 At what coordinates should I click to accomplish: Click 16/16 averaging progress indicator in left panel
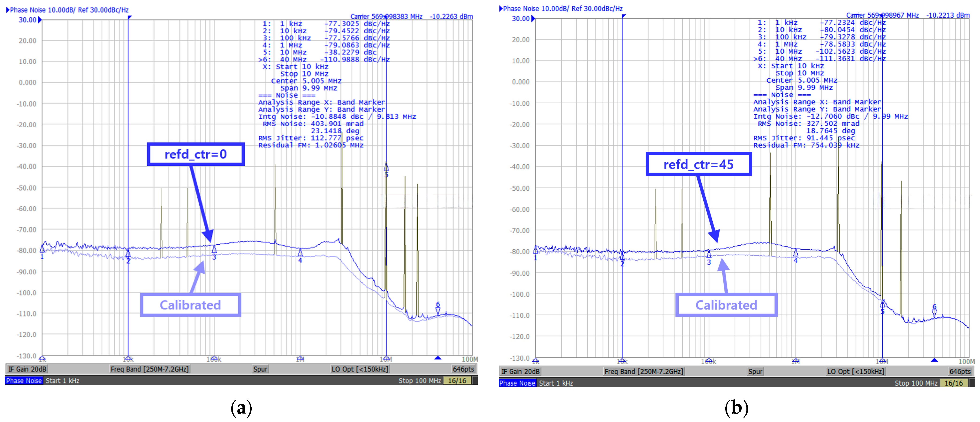(457, 380)
